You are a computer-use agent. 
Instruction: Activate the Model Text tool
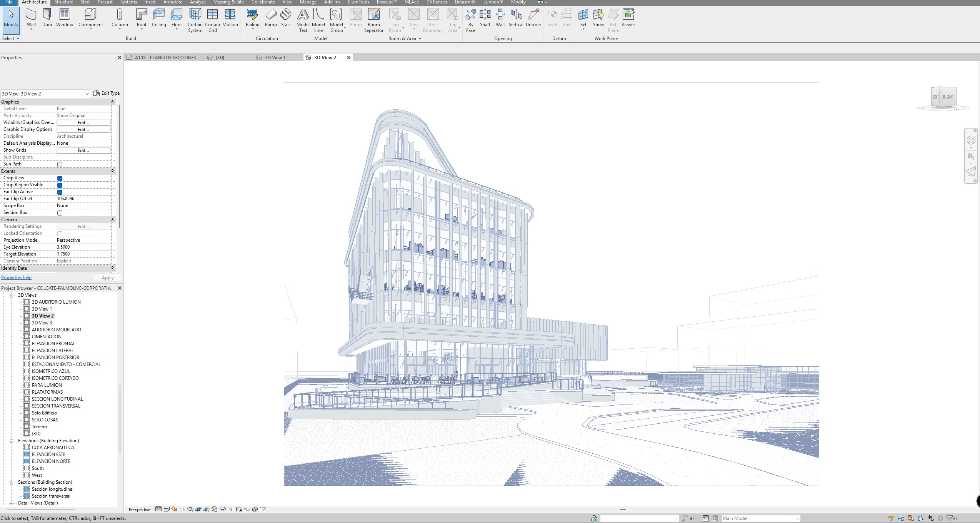[x=303, y=20]
